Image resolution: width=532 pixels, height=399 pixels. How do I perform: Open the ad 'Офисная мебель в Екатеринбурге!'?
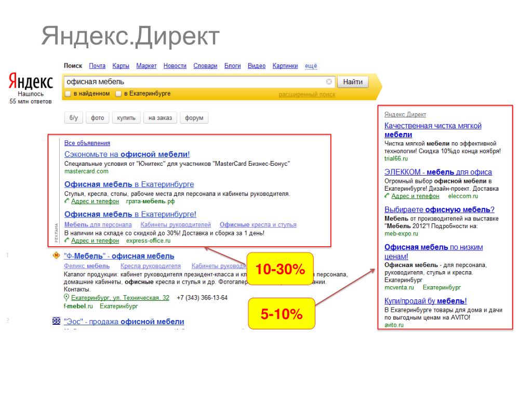(130, 214)
